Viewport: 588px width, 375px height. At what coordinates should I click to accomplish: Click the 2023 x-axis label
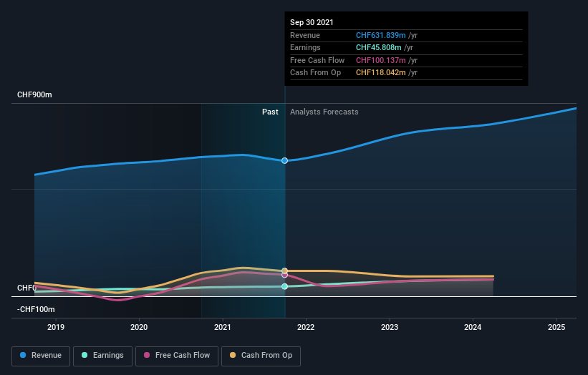pos(389,328)
